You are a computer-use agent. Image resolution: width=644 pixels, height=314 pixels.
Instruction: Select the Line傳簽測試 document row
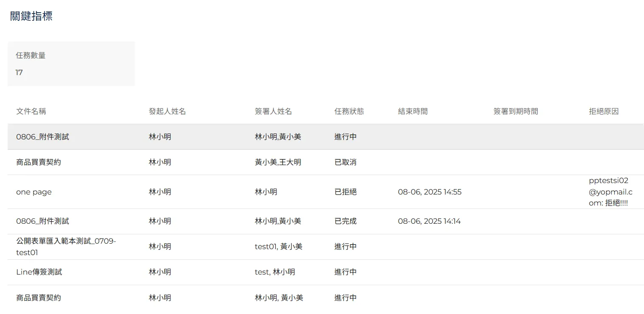click(x=39, y=272)
